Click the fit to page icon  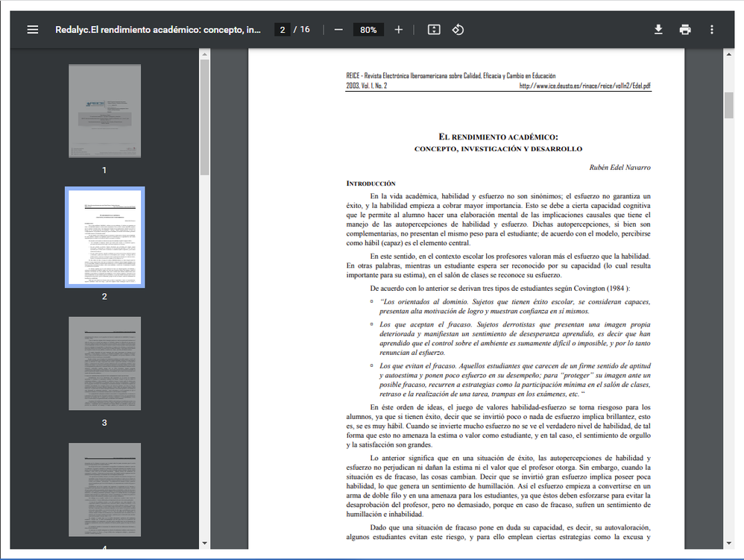pos(434,29)
